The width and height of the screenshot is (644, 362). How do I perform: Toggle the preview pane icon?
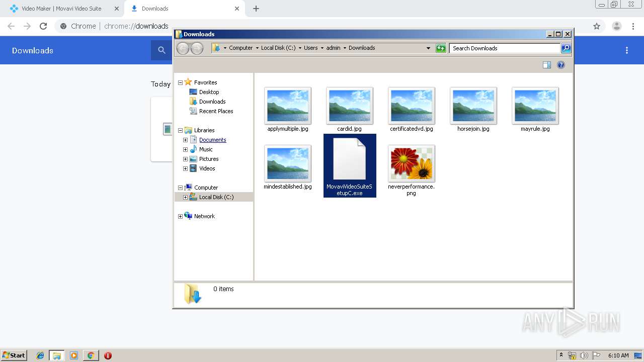pos(547,65)
